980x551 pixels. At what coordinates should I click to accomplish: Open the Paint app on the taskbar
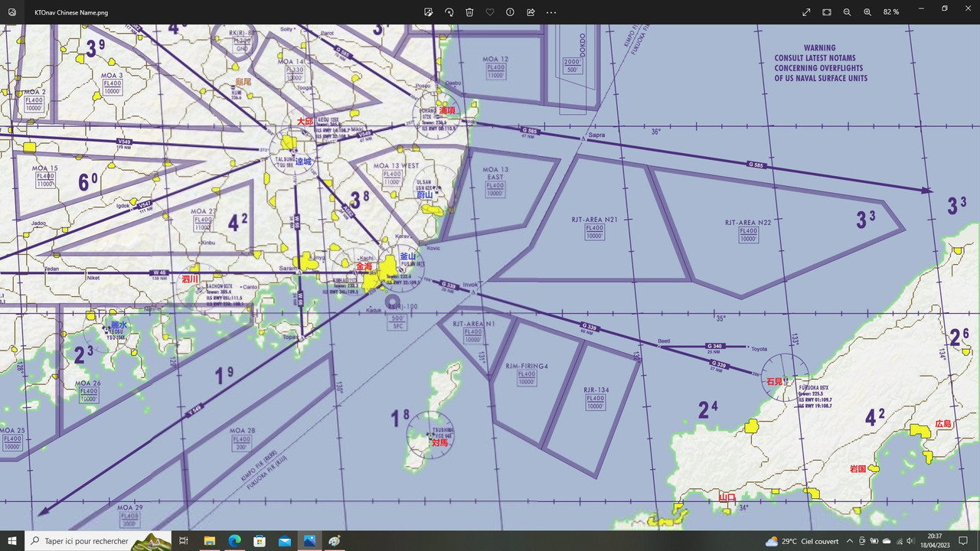[335, 541]
